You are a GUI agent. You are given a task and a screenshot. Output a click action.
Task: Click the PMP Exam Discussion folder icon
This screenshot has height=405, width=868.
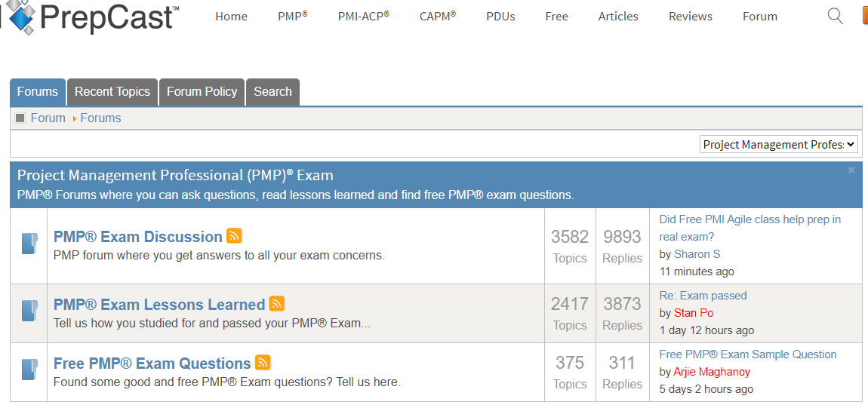click(29, 244)
